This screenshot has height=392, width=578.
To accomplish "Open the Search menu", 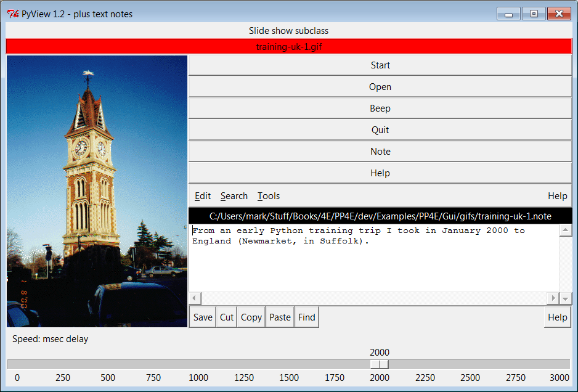I will (x=234, y=196).
